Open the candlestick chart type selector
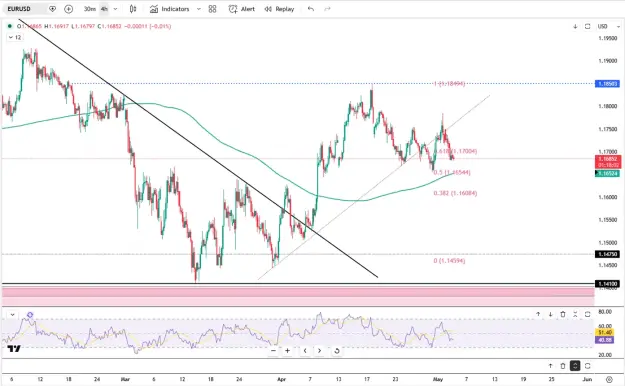 [x=133, y=9]
